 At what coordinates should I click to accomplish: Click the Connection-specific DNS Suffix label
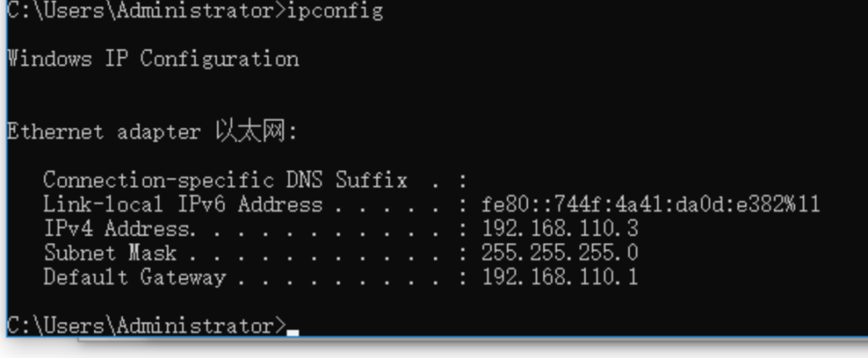coord(225,180)
